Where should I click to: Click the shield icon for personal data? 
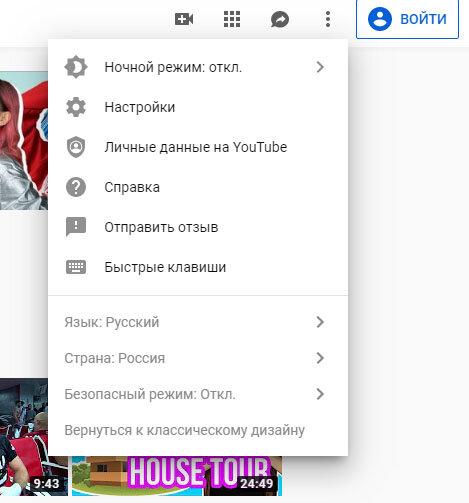(76, 147)
